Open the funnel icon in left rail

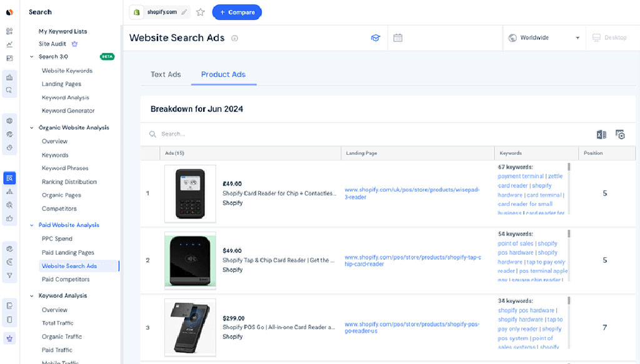click(x=9, y=275)
